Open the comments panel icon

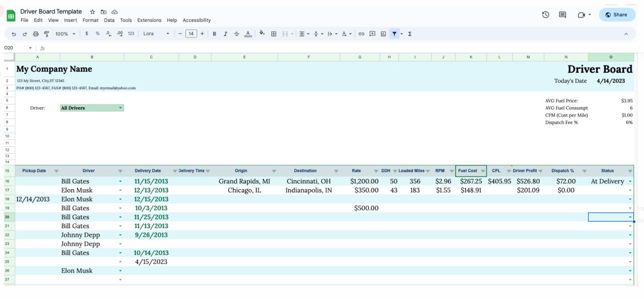click(x=562, y=15)
